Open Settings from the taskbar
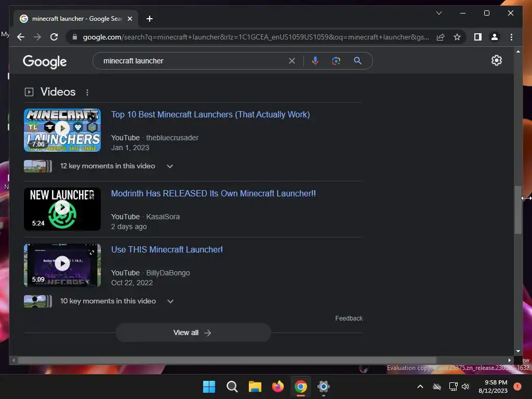Image resolution: width=532 pixels, height=399 pixels. pos(324,387)
